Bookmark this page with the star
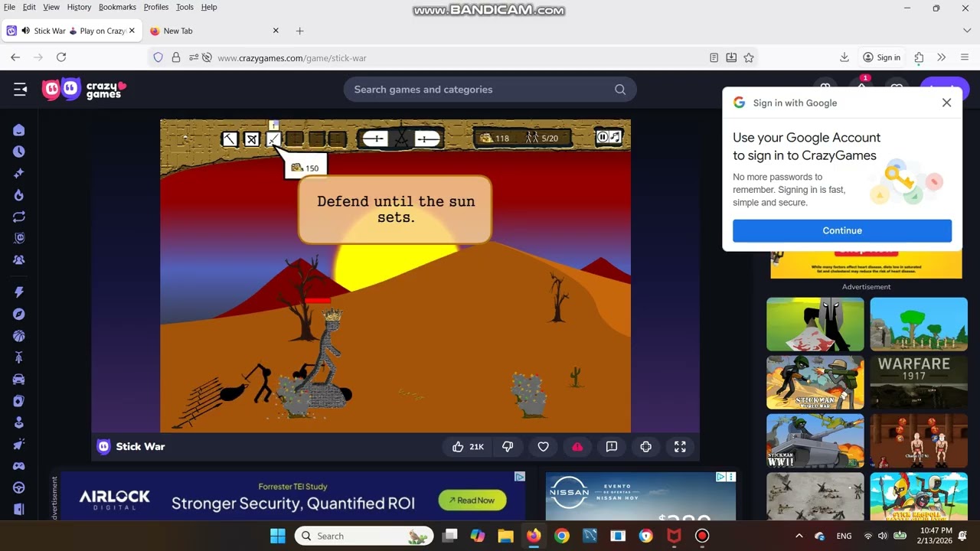This screenshot has height=551, width=980. 749,57
